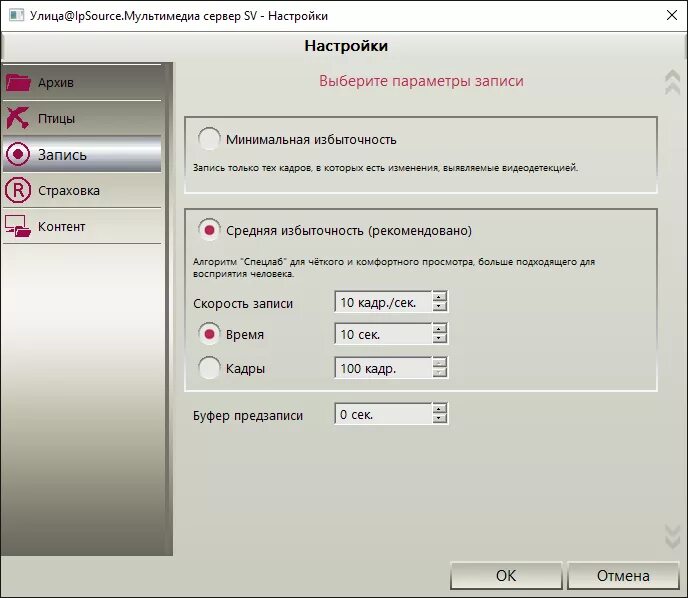The width and height of the screenshot is (688, 598).
Task: Click the 10 сек. time field
Action: (x=383, y=334)
